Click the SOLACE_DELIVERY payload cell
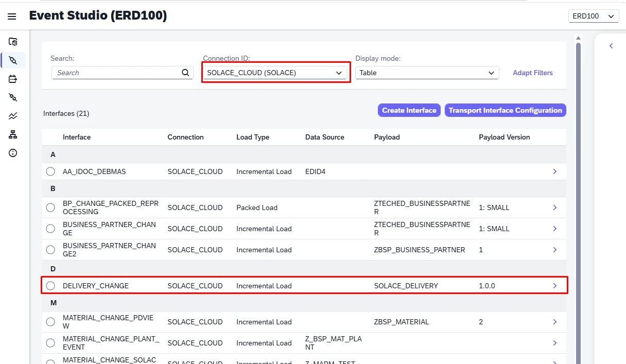This screenshot has height=364, width=626. [x=406, y=286]
